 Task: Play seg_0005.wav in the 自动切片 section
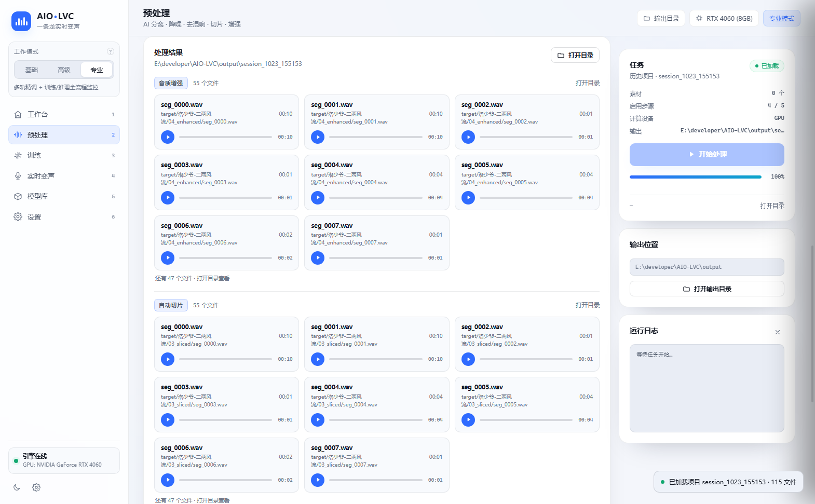(468, 419)
